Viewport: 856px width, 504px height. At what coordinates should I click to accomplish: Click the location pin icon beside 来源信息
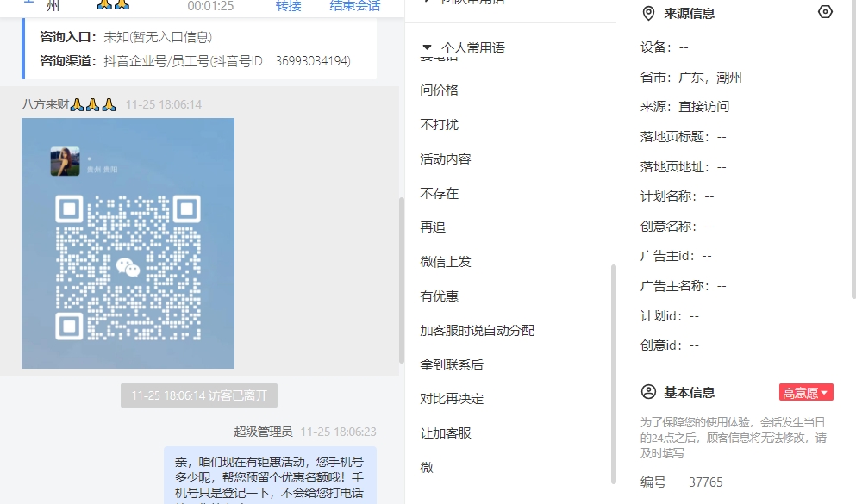pos(648,13)
